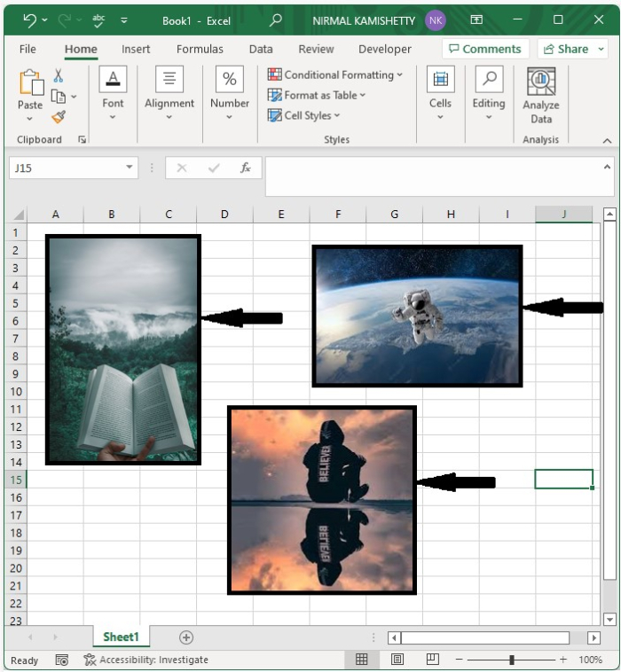Expand the Paste options arrow

tap(29, 118)
